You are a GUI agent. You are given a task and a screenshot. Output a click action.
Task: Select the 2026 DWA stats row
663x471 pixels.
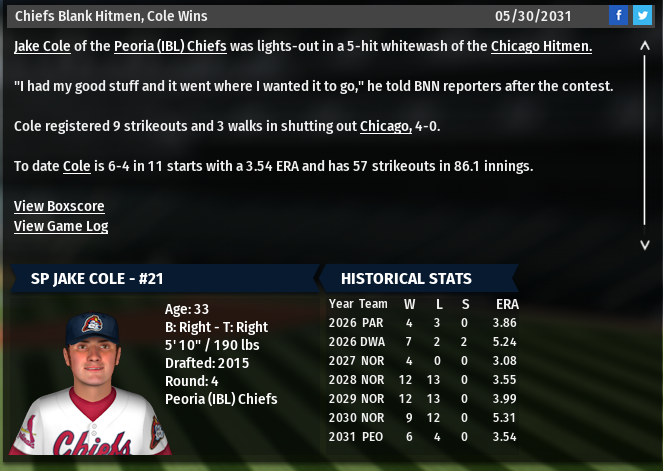423,341
